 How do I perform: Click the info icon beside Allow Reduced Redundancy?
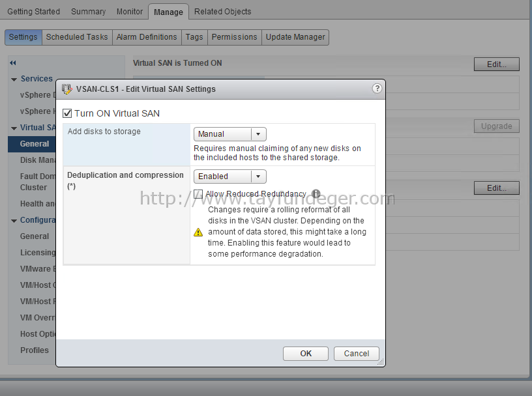tap(316, 193)
